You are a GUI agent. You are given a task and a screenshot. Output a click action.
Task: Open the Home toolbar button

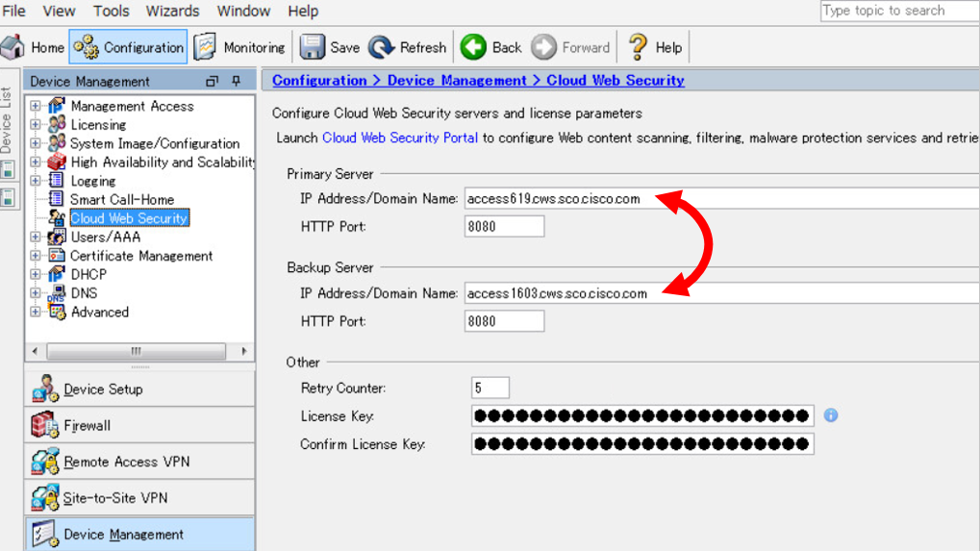pos(33,47)
